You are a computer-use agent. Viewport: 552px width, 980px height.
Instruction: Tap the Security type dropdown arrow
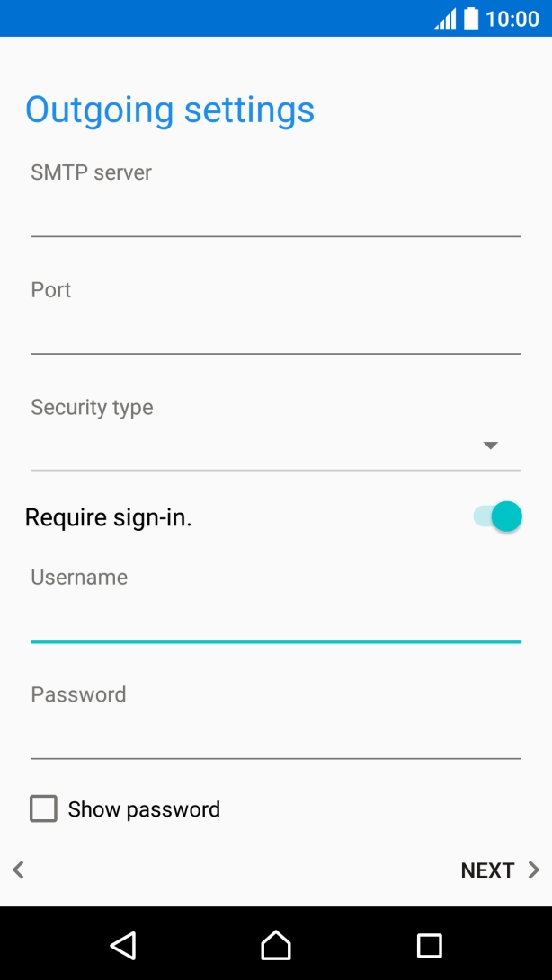490,445
